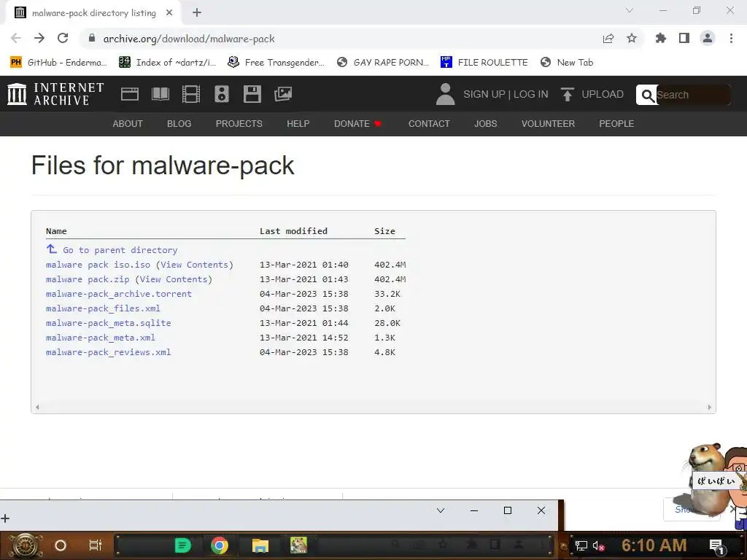The width and height of the screenshot is (747, 560).
Task: Open malware-pack_meta.sqlite link
Action: pyautogui.click(x=108, y=323)
